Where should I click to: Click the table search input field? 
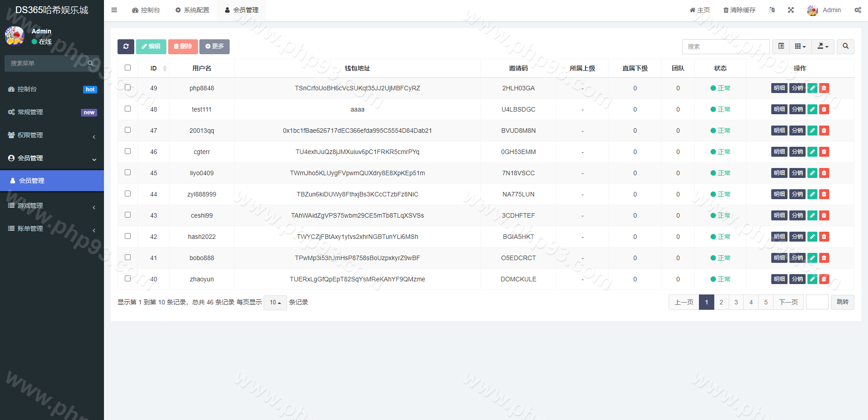726,47
